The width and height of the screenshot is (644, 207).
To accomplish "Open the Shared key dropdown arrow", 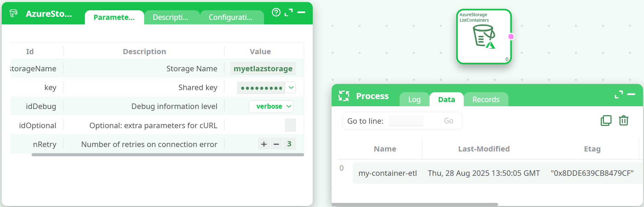I will [x=291, y=87].
